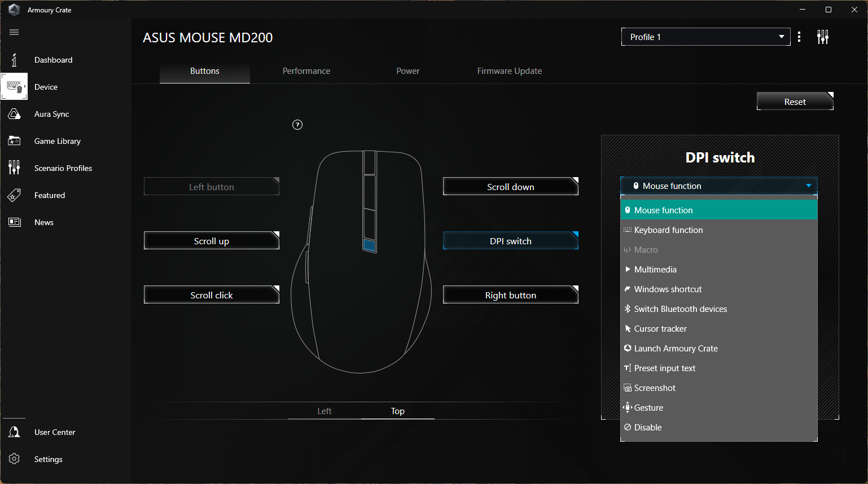Click the blue DPI button on mouse diagram
Screen dimensions: 868x484
click(369, 245)
